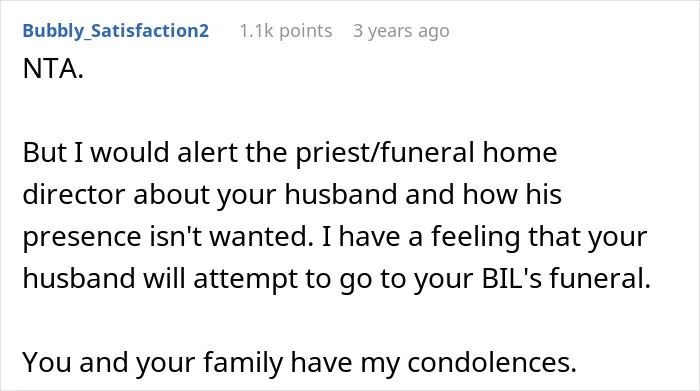Open Bubbly_Satisfaction2 user profile

pos(116,31)
